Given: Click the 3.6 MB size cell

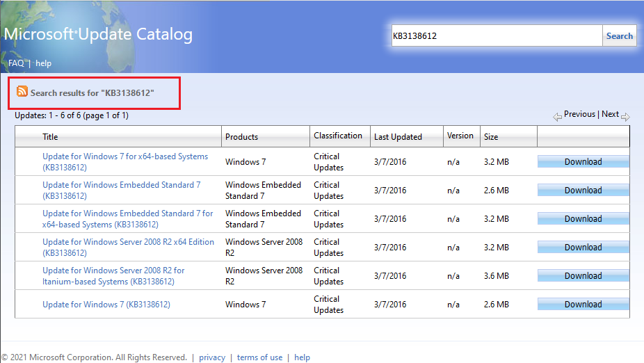Looking at the screenshot, I should click(496, 276).
